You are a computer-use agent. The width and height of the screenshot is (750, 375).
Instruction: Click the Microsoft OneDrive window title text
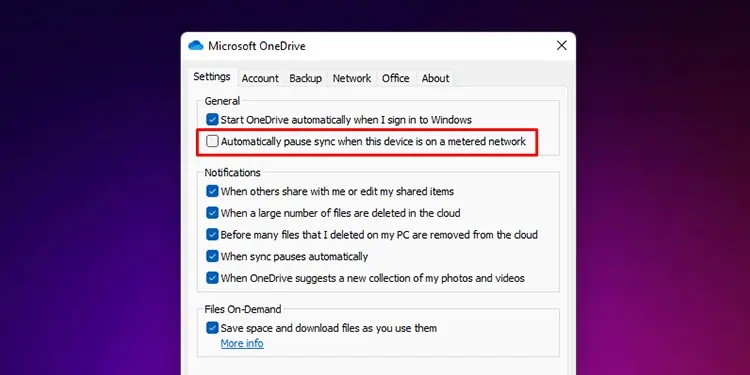coord(257,46)
